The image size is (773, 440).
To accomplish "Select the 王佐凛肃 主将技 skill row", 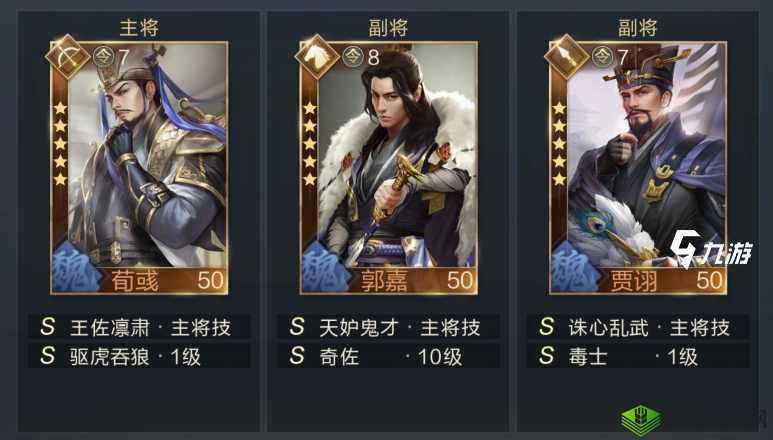I will click(x=139, y=327).
